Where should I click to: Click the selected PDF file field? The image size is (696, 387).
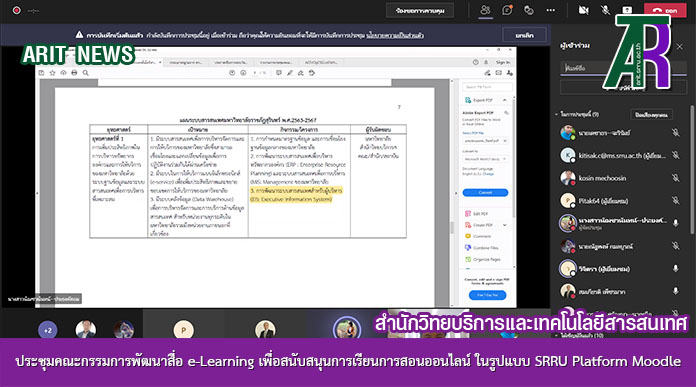(485, 141)
